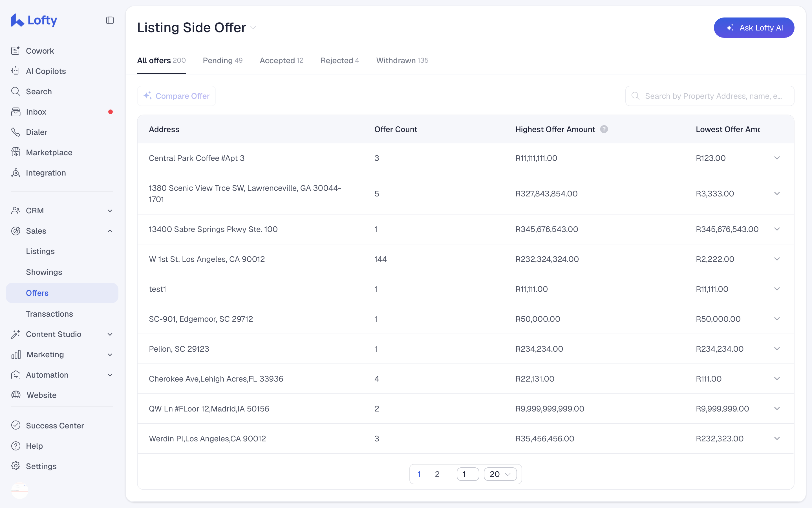Expand the Automation chevron
Screen dimensions: 812x508
coord(110,375)
